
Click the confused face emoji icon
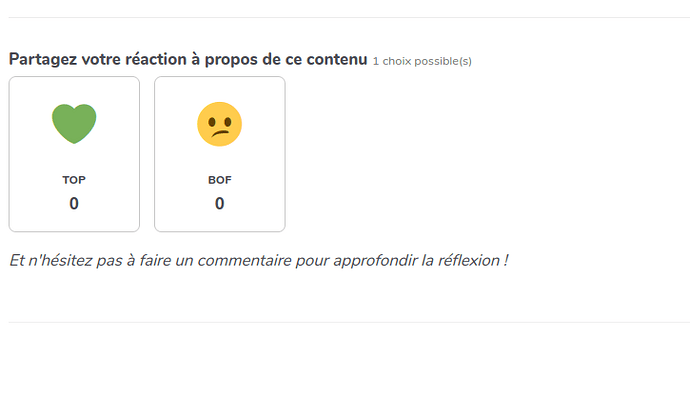220,124
